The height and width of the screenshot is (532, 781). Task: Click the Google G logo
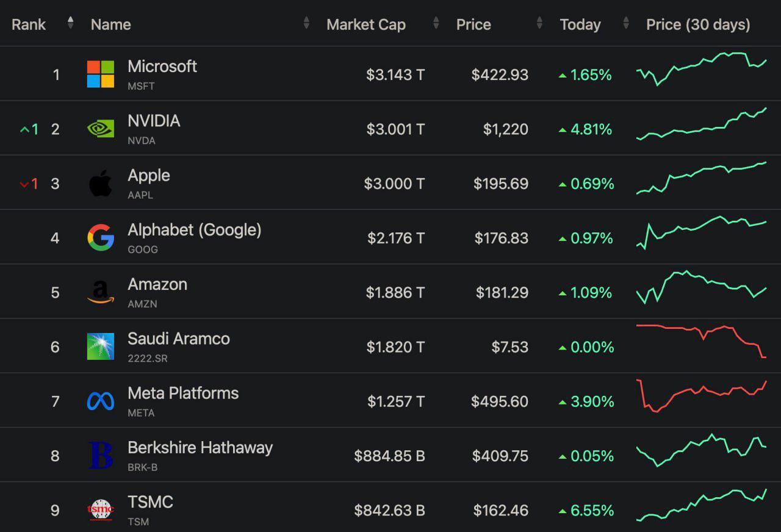click(x=101, y=238)
